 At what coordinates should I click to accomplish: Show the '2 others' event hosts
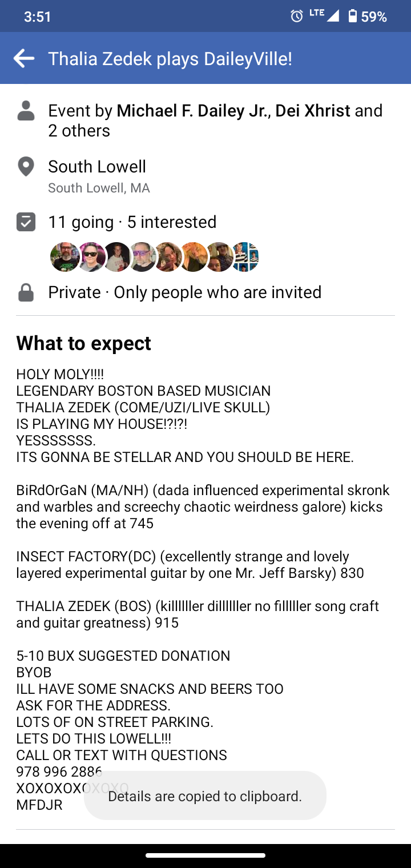coord(79,131)
